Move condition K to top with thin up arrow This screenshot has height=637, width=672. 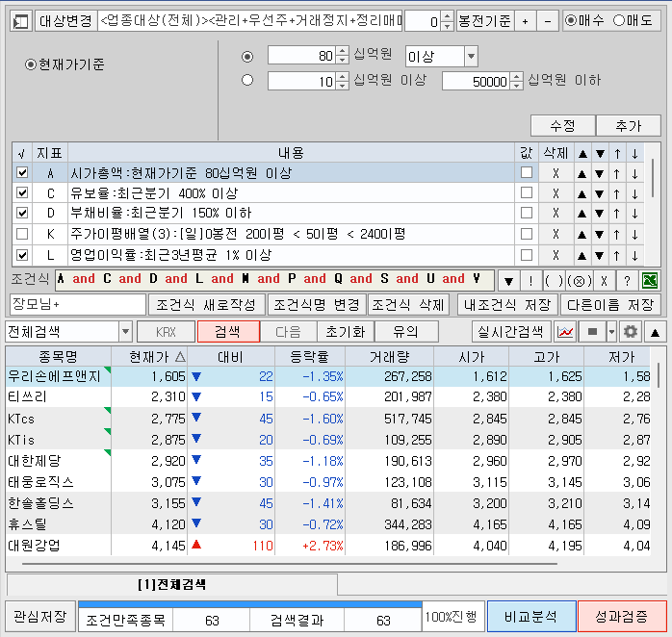pyautogui.click(x=616, y=235)
